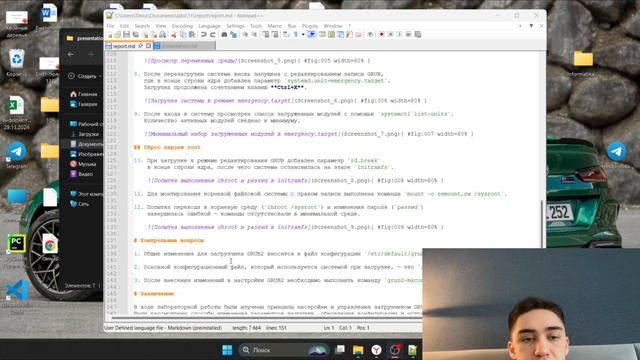Click the New file icon in Notepad++ toolbar
Viewport: 640px width, 360px height.
click(x=109, y=35)
